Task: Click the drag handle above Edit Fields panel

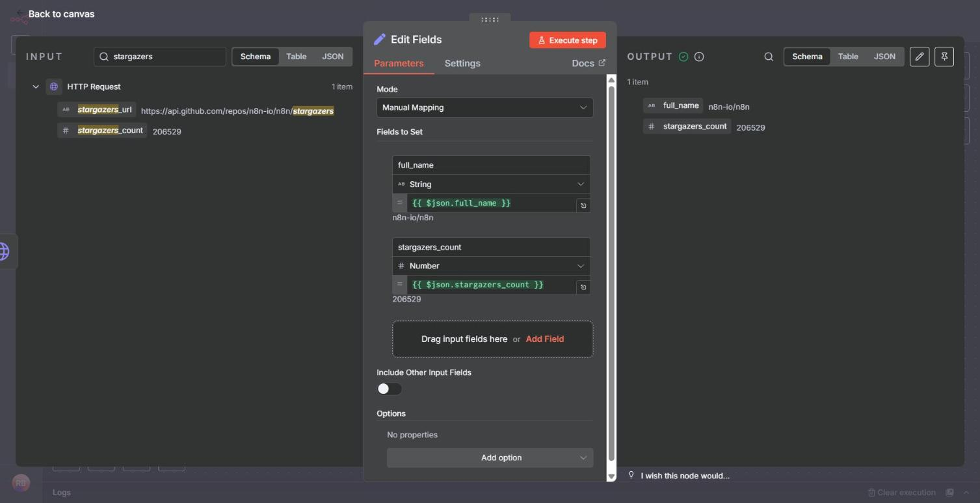Action: [x=490, y=19]
